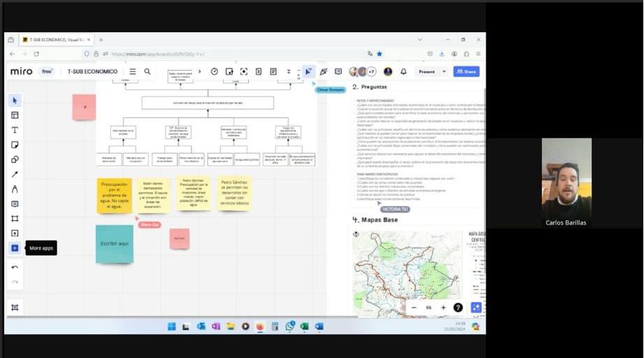Click the zoom percentage value
This screenshot has height=358, width=644.
click(429, 308)
